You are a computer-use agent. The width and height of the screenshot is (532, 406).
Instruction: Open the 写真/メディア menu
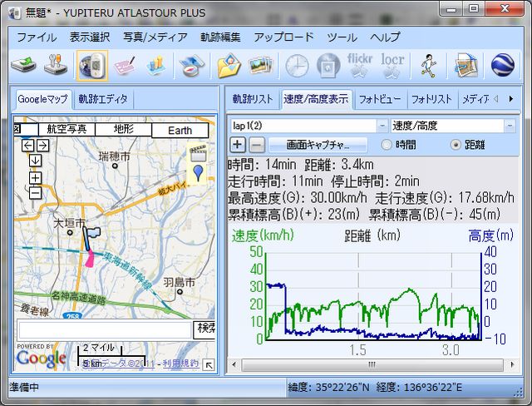click(x=155, y=37)
